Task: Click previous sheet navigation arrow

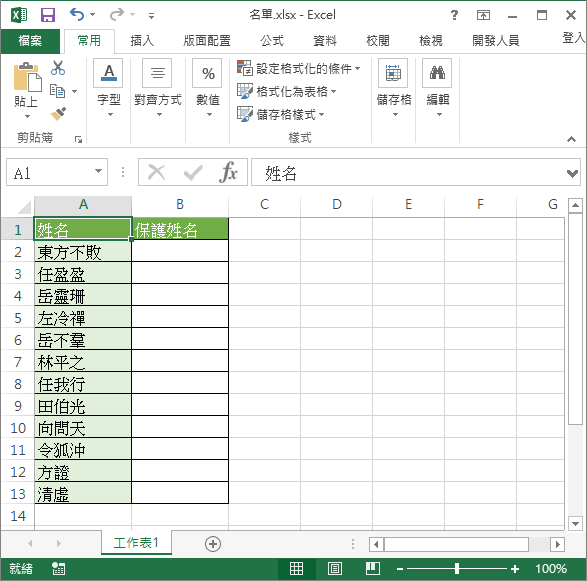Action: click(x=30, y=544)
